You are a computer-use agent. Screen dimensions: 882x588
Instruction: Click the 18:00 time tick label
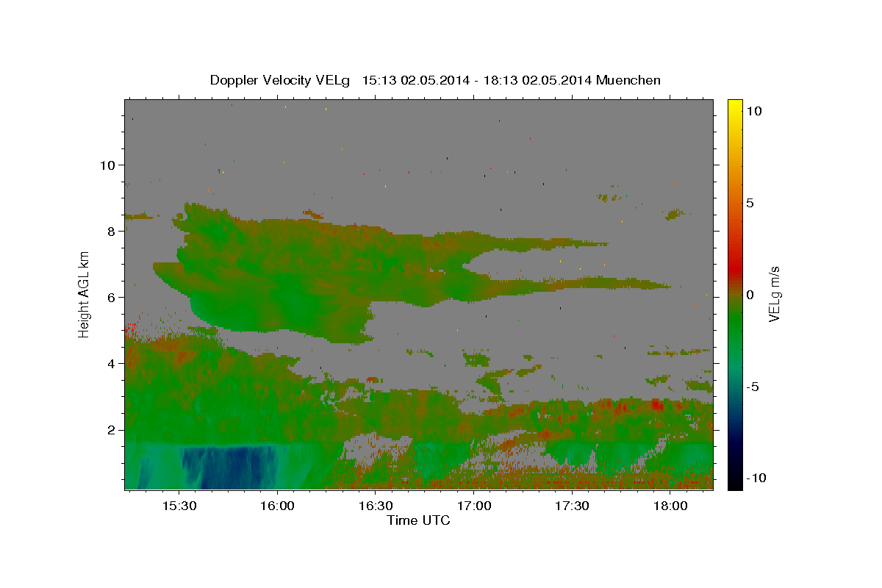click(670, 506)
